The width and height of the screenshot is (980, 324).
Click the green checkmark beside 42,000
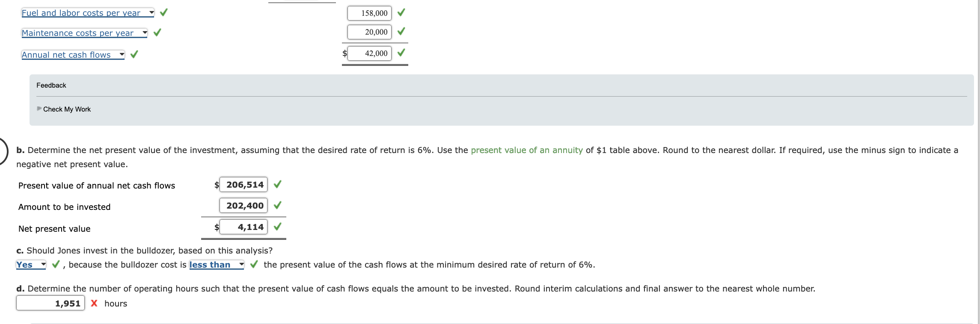pos(401,53)
